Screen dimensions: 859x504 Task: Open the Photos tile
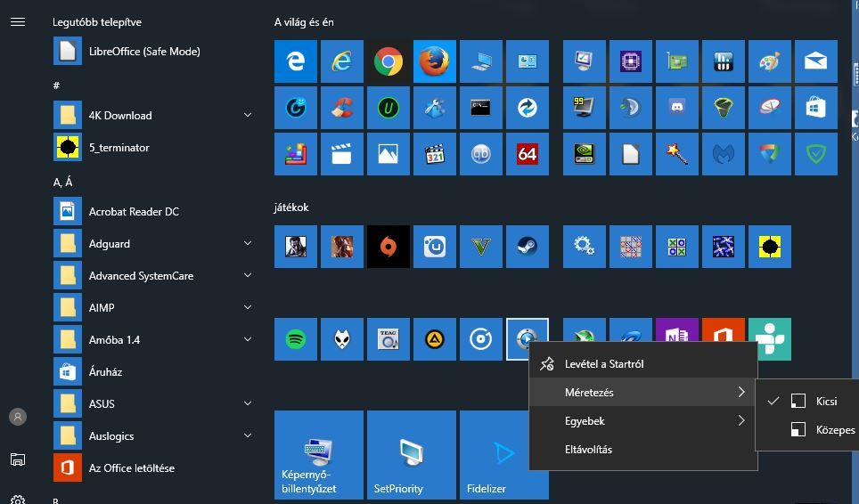coord(389,154)
